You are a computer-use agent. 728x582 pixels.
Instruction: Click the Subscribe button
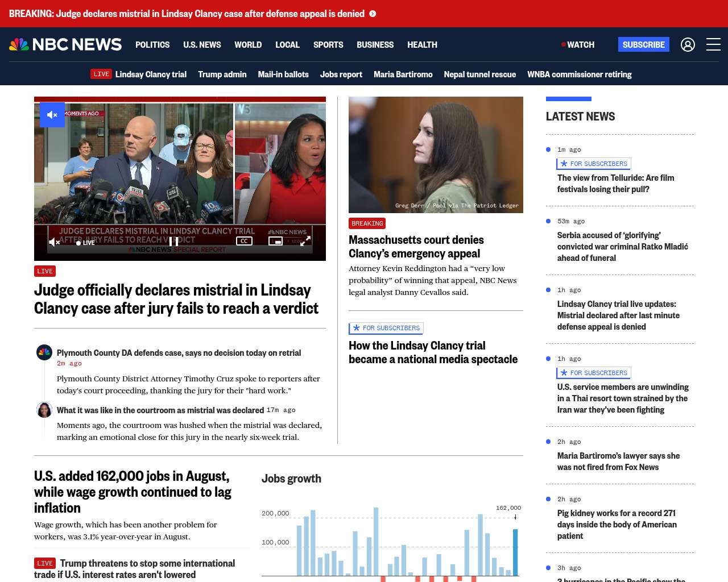click(x=644, y=44)
